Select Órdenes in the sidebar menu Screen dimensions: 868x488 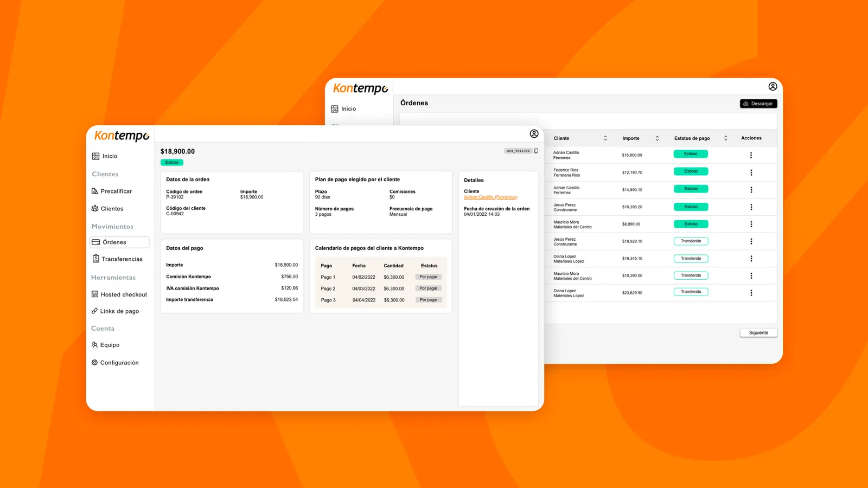pos(119,242)
